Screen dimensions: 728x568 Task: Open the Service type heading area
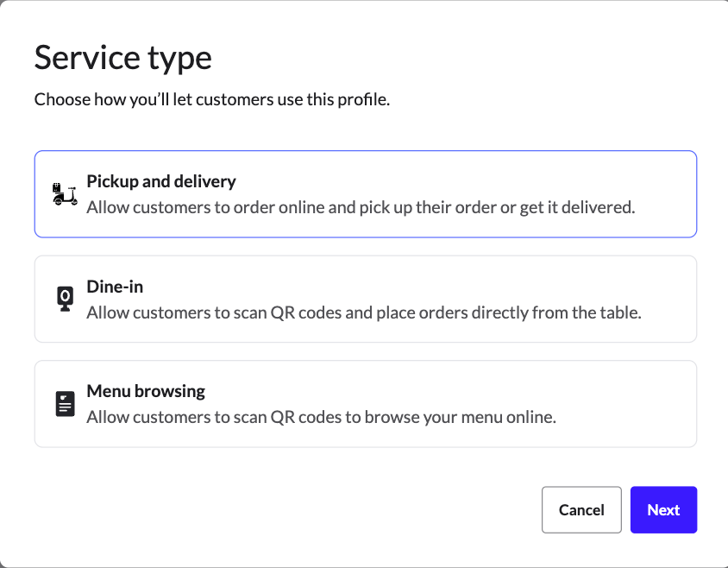tap(122, 57)
